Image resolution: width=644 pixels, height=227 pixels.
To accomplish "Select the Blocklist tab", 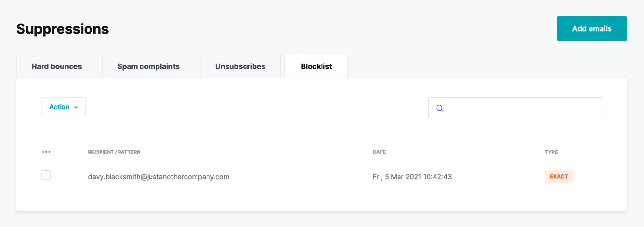I will click(316, 66).
